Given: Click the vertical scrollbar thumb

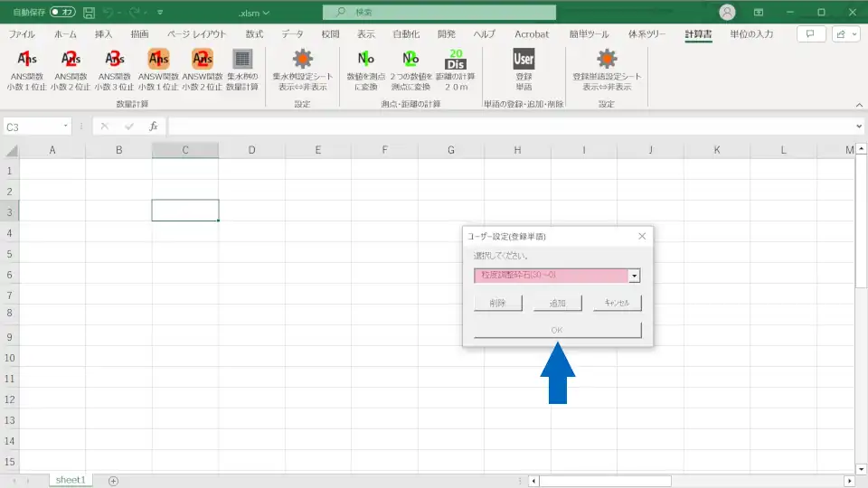Looking at the screenshot, I should pyautogui.click(x=862, y=221).
